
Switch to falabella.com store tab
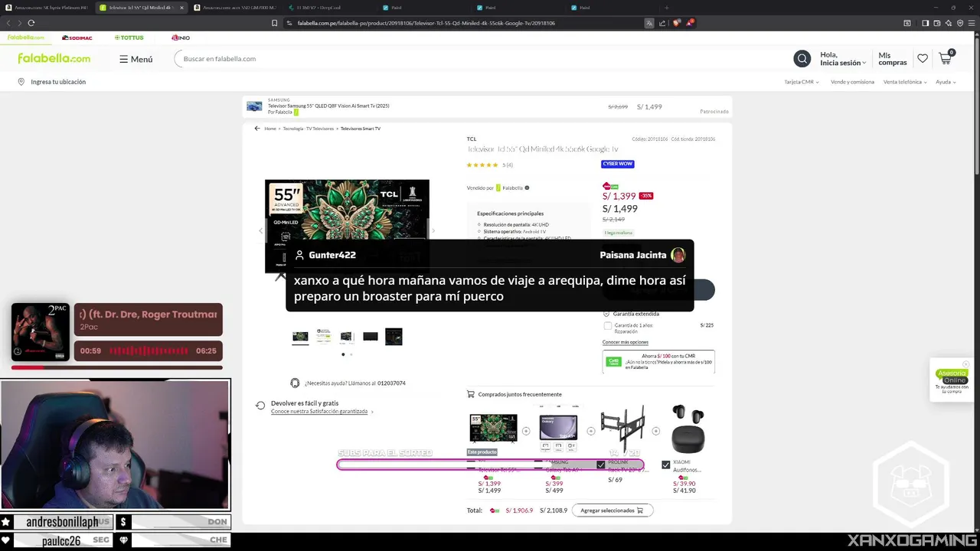[26, 37]
